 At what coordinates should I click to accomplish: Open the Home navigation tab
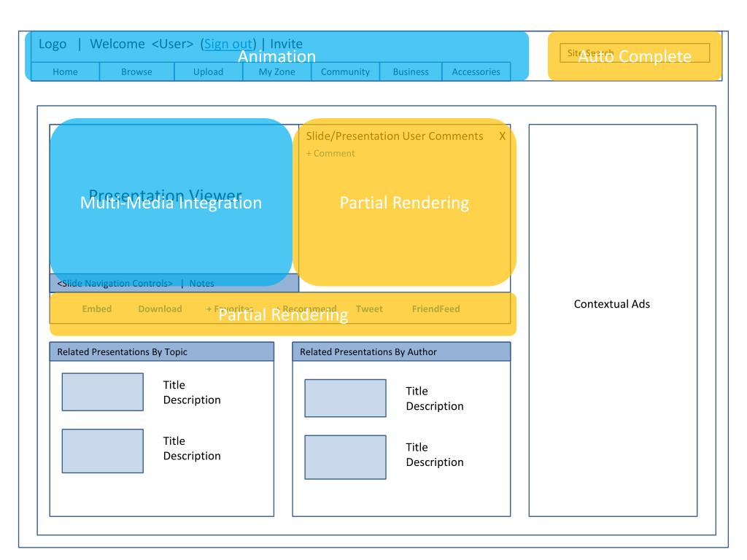pos(65,72)
